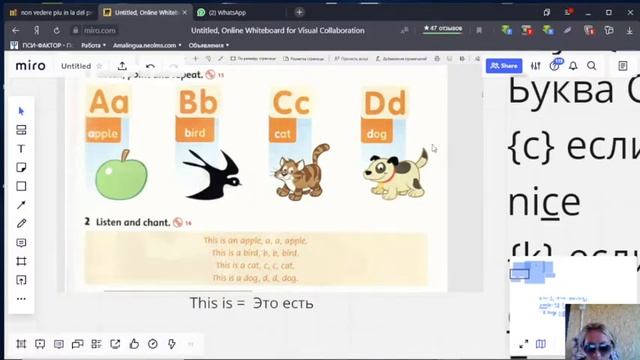This screenshot has height=360, width=640.
Task: Toggle the minimap using the map icon
Action: (x=541, y=344)
